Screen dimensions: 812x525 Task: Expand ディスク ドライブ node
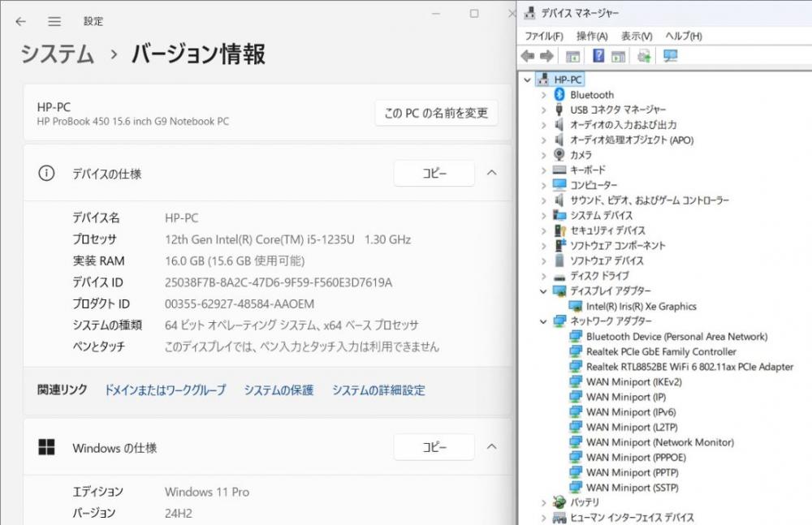pos(543,276)
